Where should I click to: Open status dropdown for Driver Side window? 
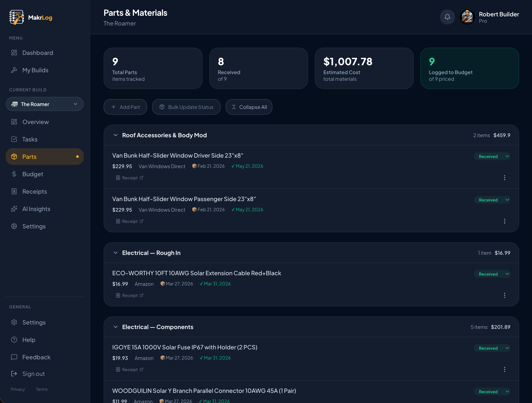point(492,156)
